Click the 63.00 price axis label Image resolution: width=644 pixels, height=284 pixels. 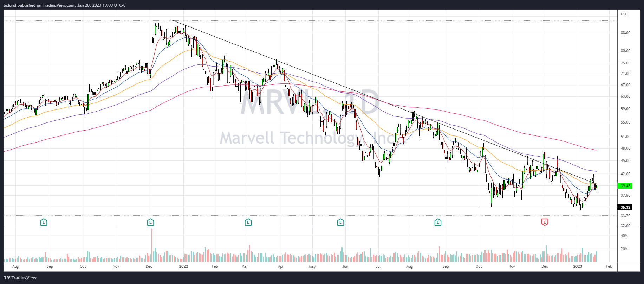click(x=625, y=96)
